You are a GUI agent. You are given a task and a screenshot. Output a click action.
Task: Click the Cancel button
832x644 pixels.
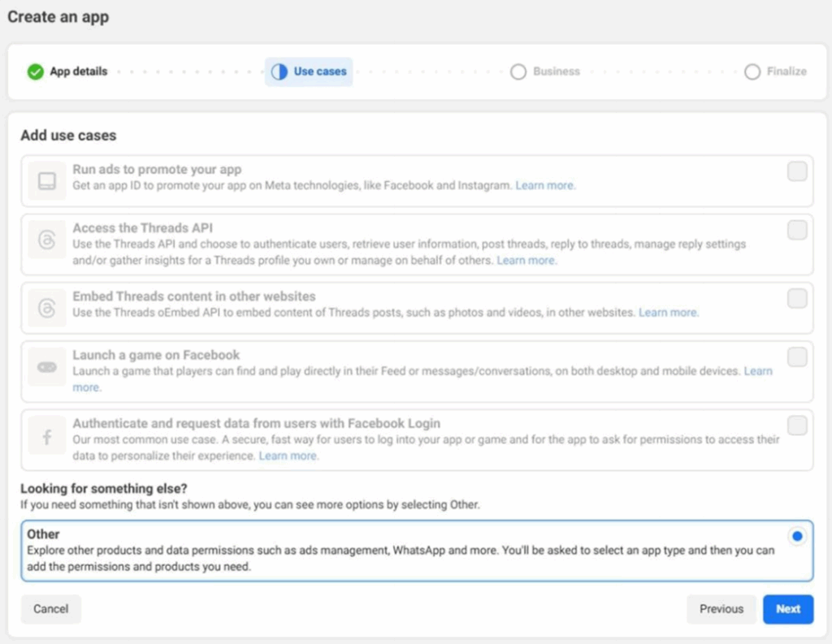tap(50, 609)
